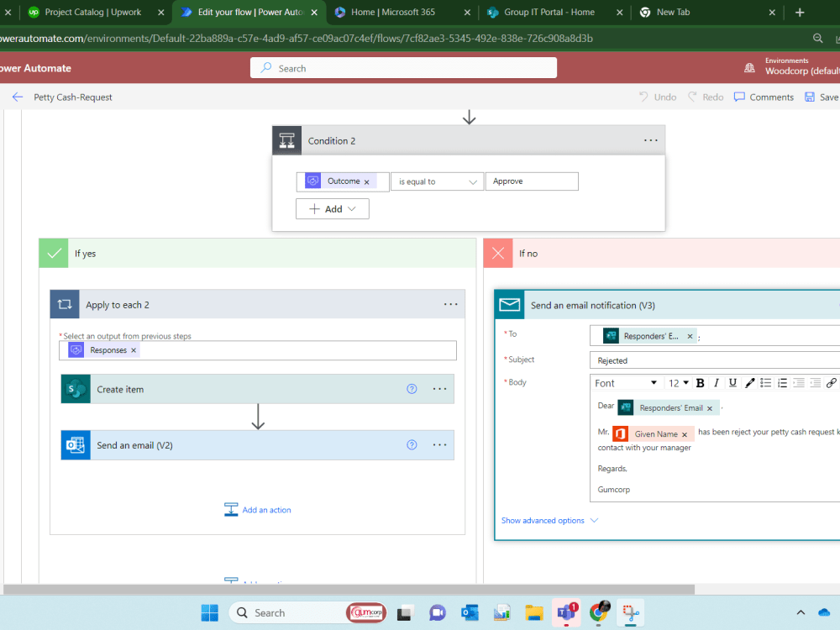This screenshot has width=840, height=630.
Task: Collapse Send an email notification (V3) header
Action: (x=667, y=305)
